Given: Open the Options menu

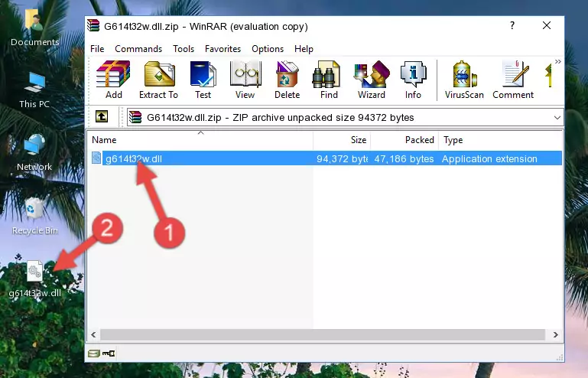Looking at the screenshot, I should pyautogui.click(x=268, y=49).
